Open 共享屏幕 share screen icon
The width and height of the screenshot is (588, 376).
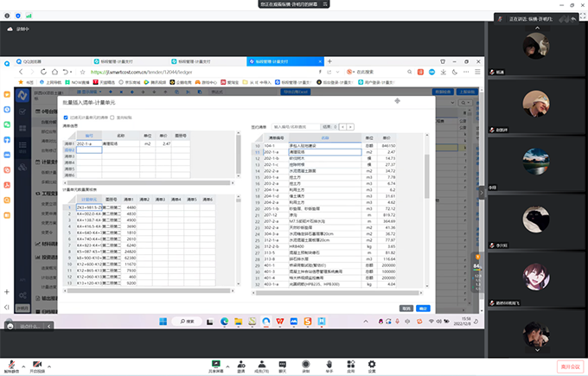217,362
